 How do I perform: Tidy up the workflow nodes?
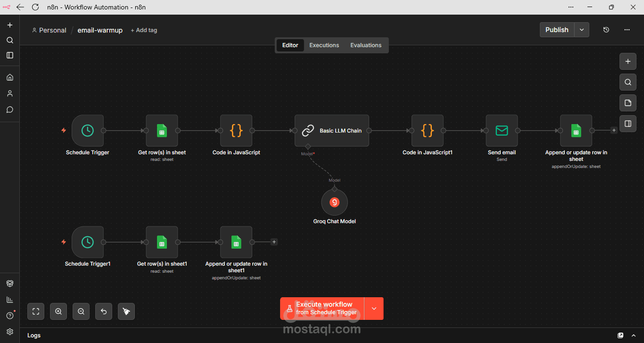(126, 311)
